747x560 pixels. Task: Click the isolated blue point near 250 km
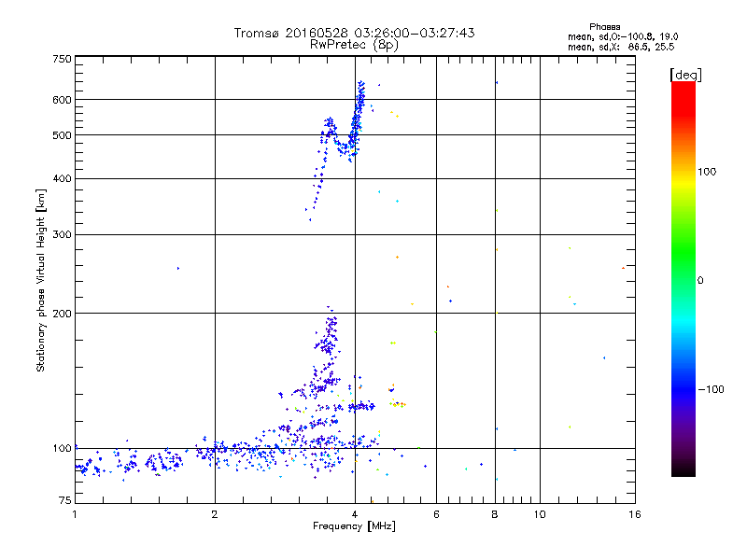178,269
